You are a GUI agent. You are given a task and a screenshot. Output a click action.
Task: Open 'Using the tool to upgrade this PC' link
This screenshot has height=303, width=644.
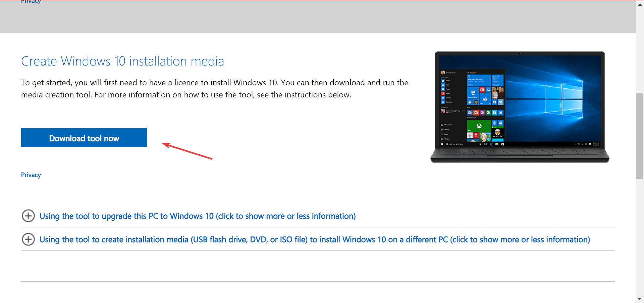198,216
